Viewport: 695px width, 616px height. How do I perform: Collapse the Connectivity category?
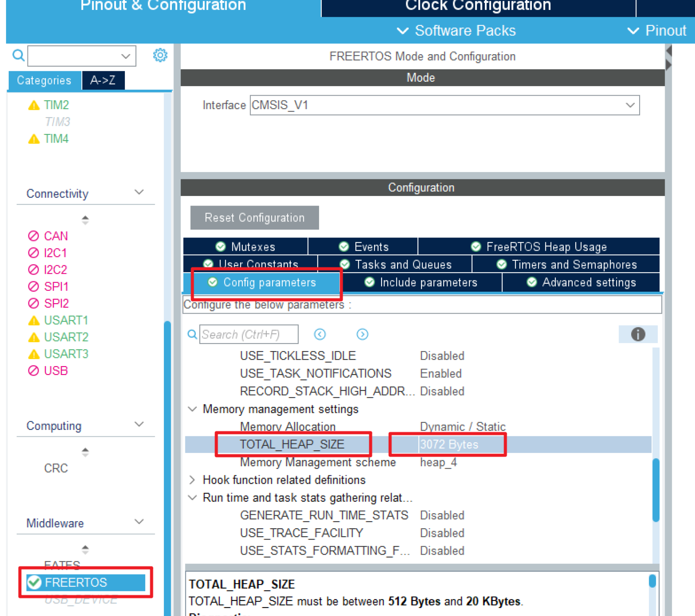(x=139, y=192)
